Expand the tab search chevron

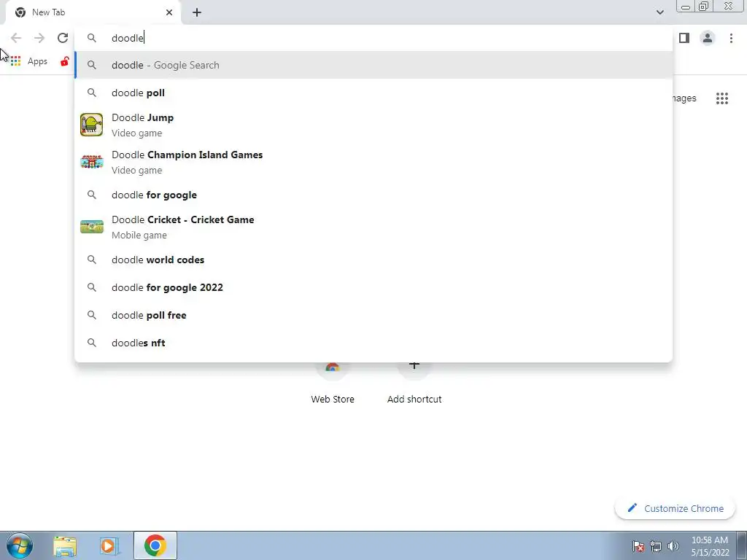[x=659, y=12]
